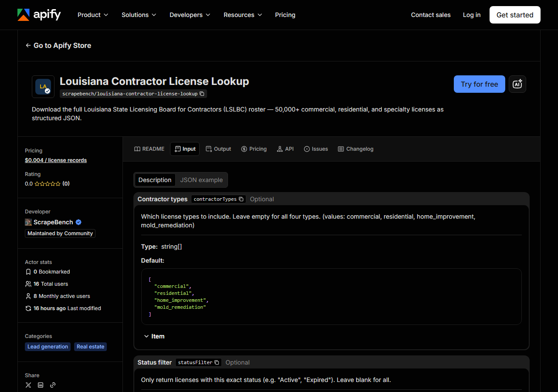Select the Description view
Viewport: 558px width, 392px height.
155,180
